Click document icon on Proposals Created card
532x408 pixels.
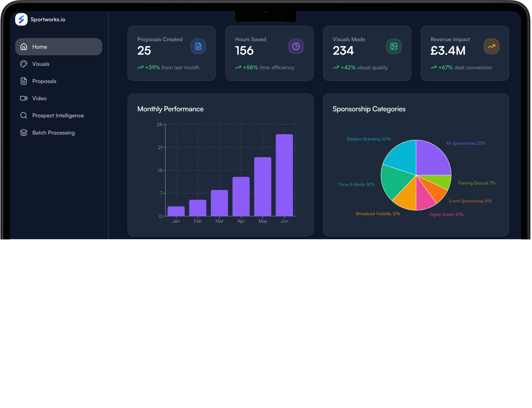[198, 46]
